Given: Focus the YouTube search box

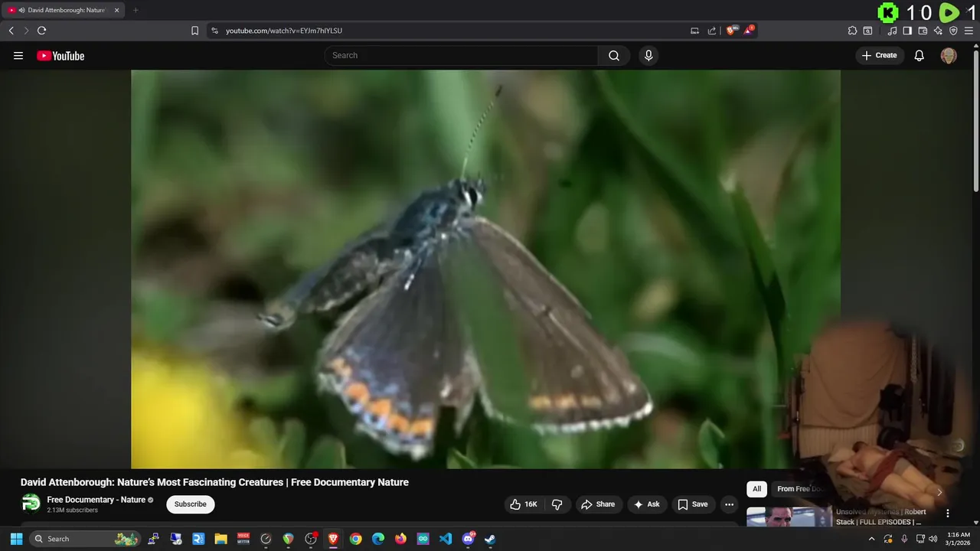Looking at the screenshot, I should pos(461,55).
